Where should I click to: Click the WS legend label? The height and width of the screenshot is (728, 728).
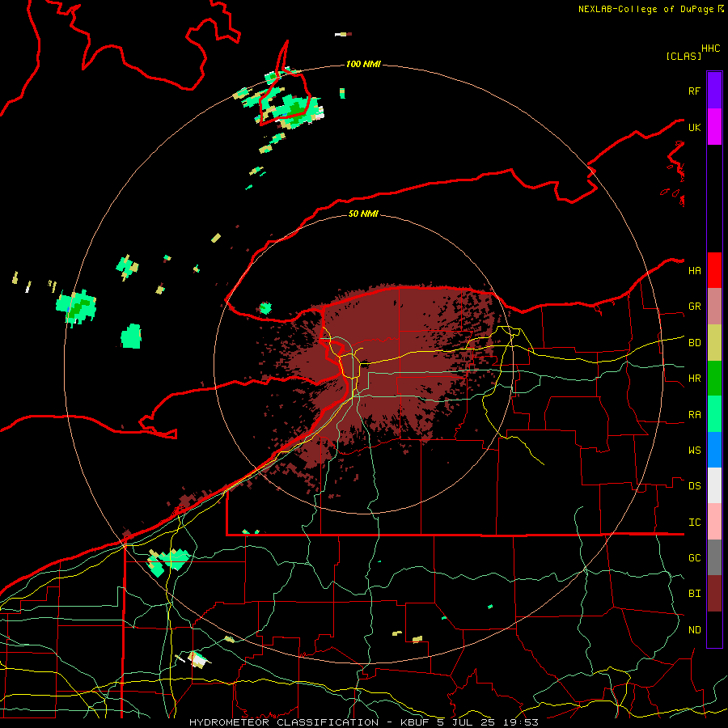point(694,450)
